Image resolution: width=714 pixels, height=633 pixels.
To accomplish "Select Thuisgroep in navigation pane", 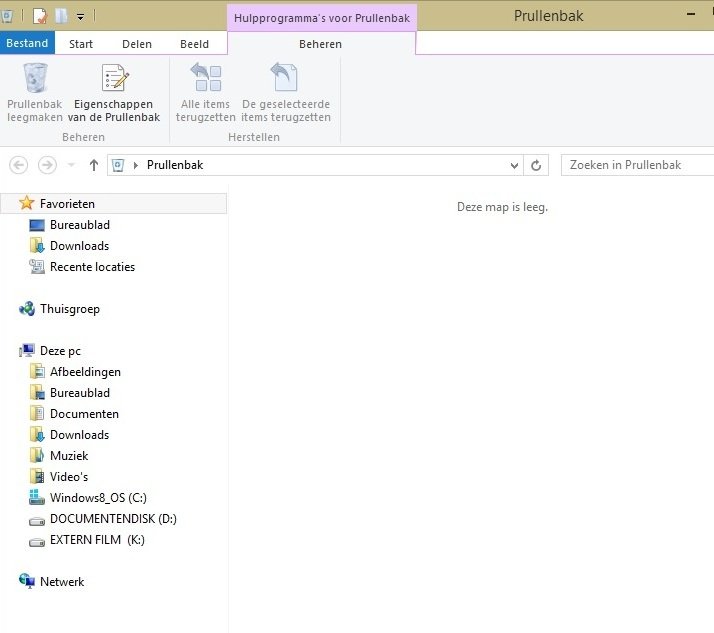I will click(70, 309).
